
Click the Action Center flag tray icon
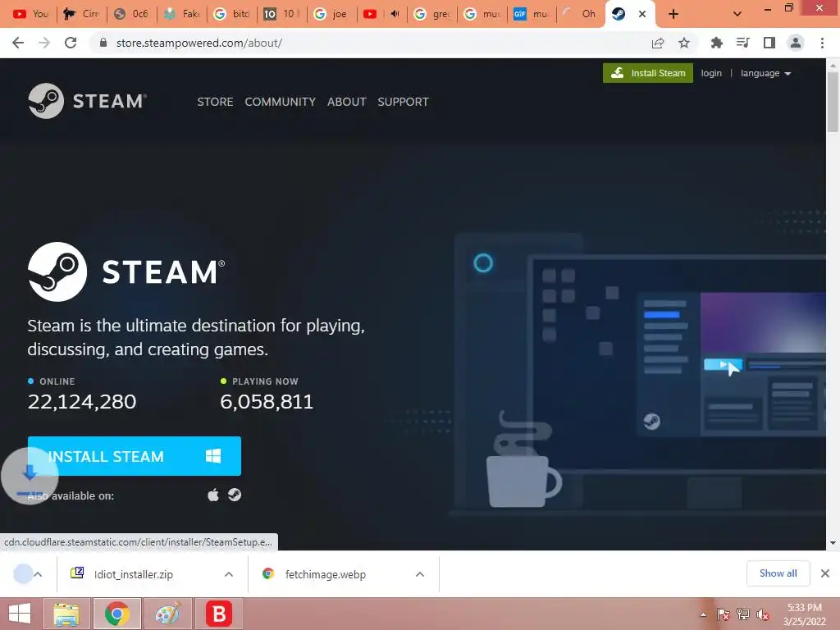(x=724, y=614)
